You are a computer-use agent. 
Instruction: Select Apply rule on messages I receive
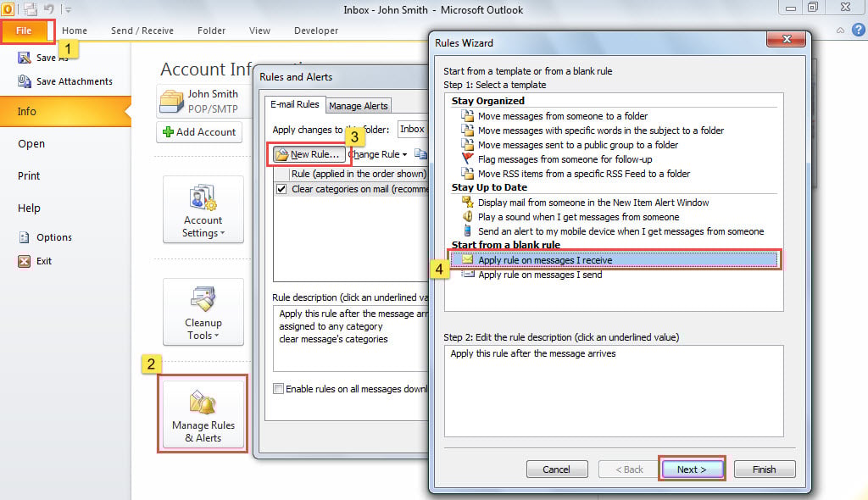[x=615, y=259]
